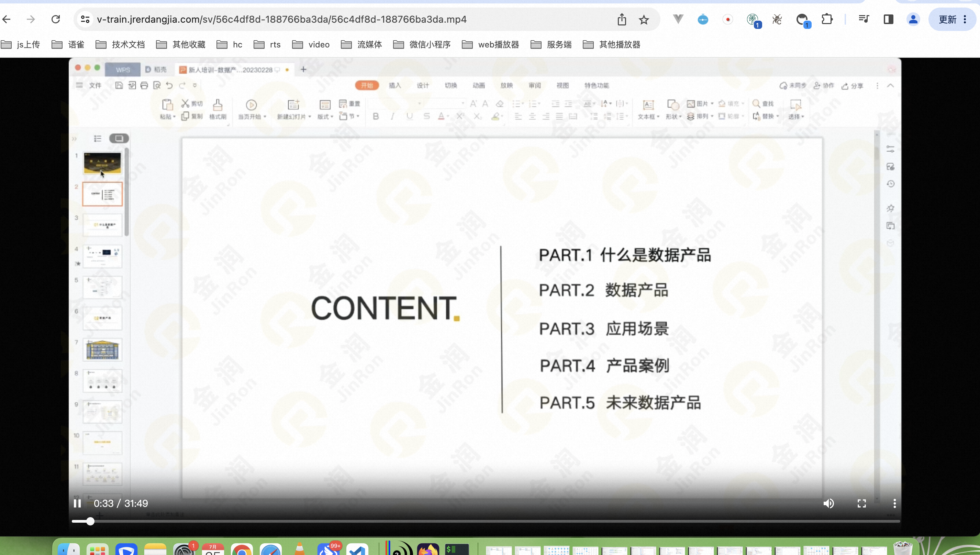Open the bug-shaped extension icon
This screenshot has width=980, height=555.
777,19
